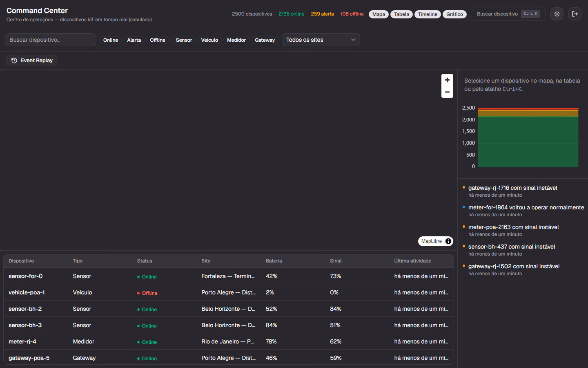588x368 pixels.
Task: Select the Gráfico view tab
Action: (x=454, y=14)
